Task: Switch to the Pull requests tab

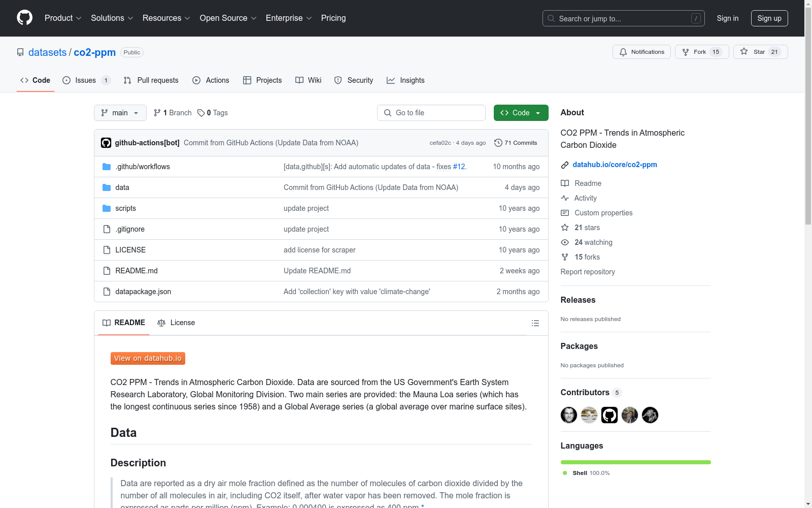Action: pos(151,80)
